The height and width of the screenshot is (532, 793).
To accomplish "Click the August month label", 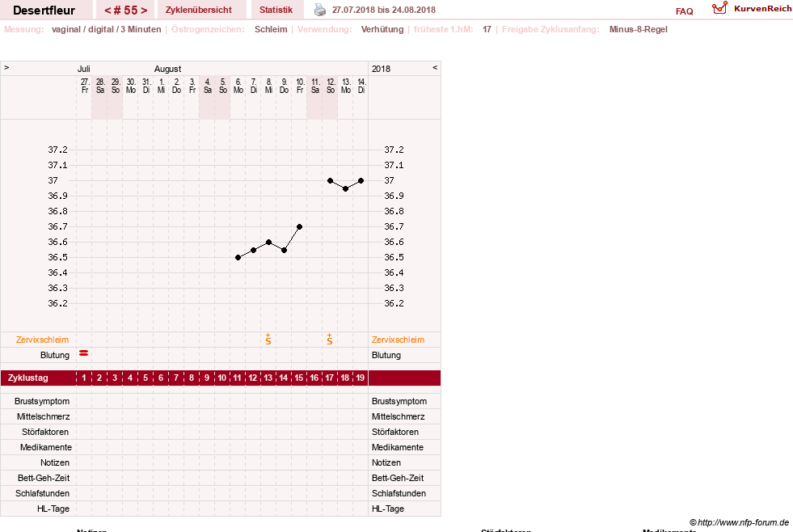I will (x=167, y=69).
